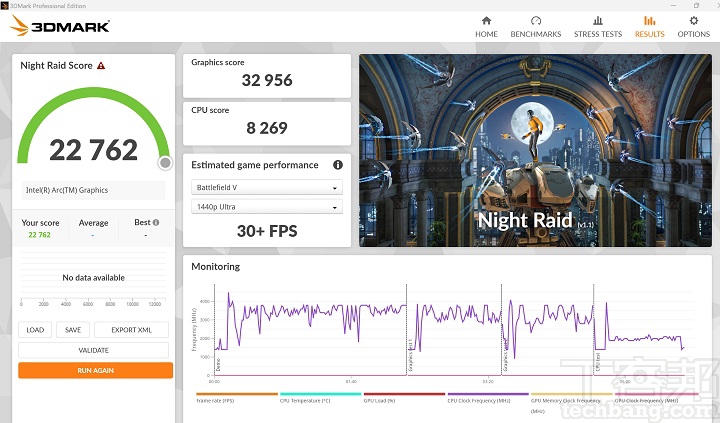
Task: Click the CPU score value 8 269
Action: coord(267,128)
